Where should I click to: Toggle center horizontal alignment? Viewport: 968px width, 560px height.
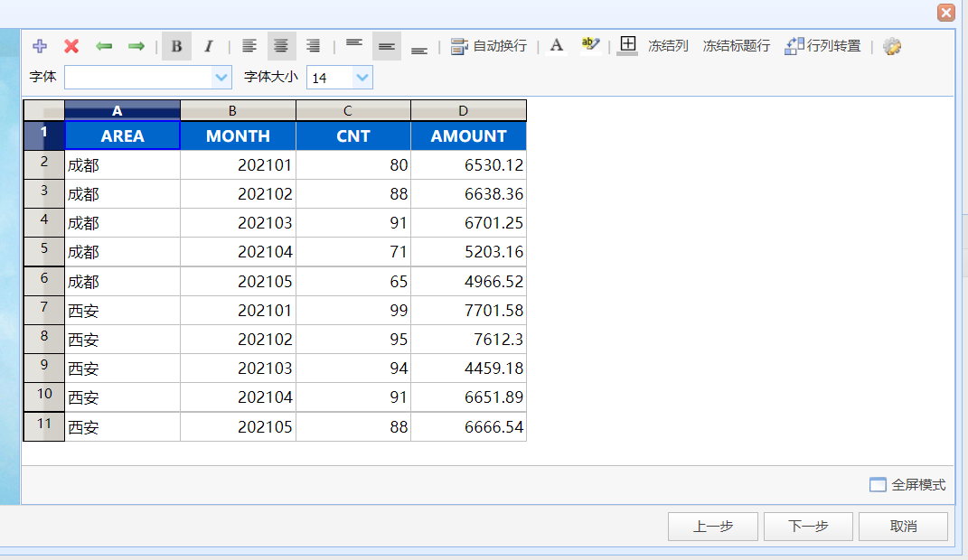(x=281, y=46)
